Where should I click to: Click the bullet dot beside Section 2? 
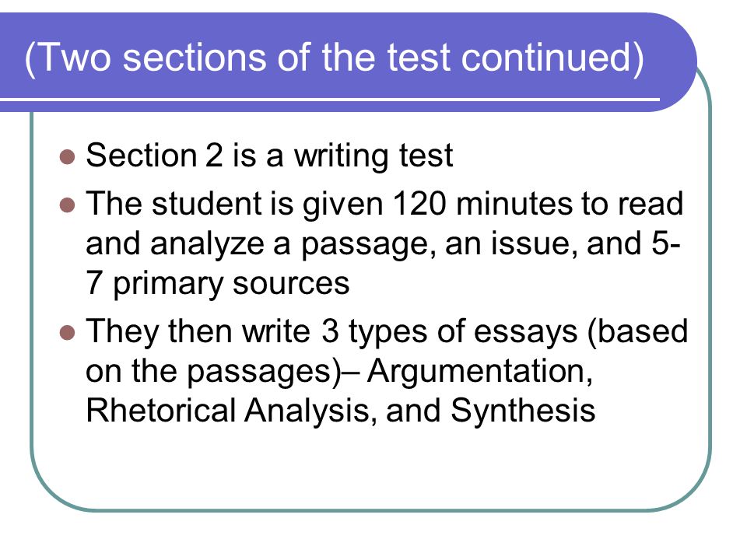coord(68,157)
